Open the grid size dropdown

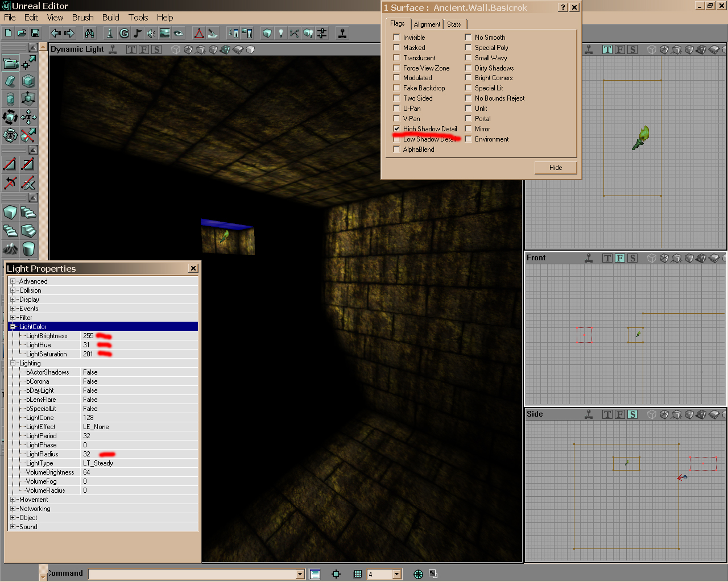(397, 575)
